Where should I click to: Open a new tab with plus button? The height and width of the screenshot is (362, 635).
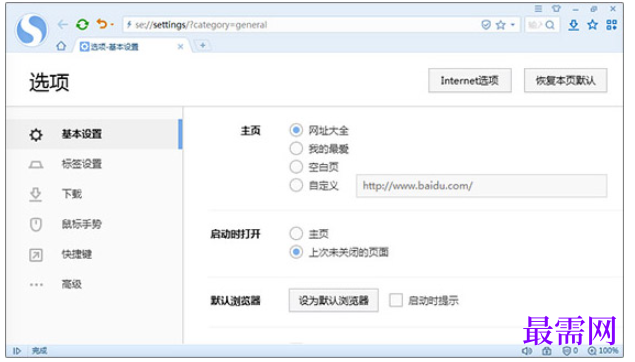tap(203, 45)
